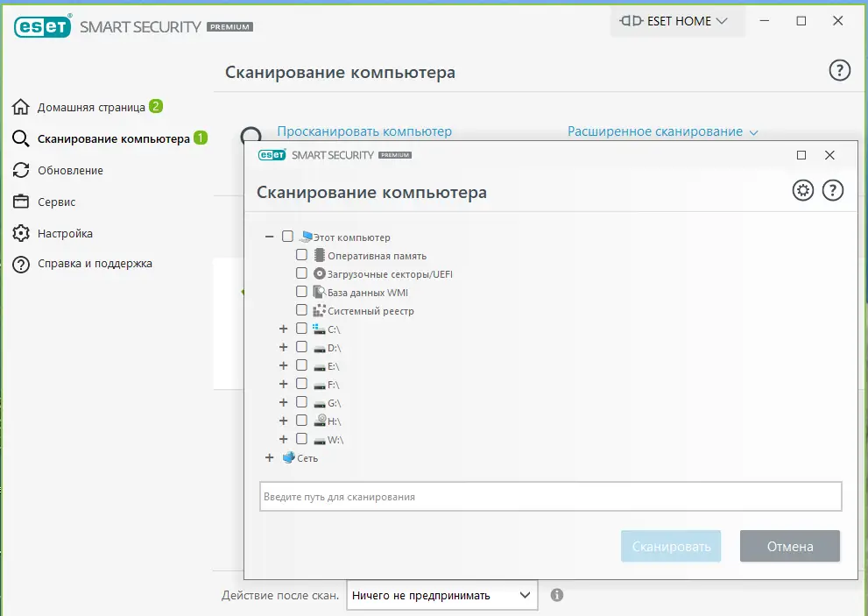Open the Обновление section
This screenshot has height=616, width=868.
pos(70,170)
